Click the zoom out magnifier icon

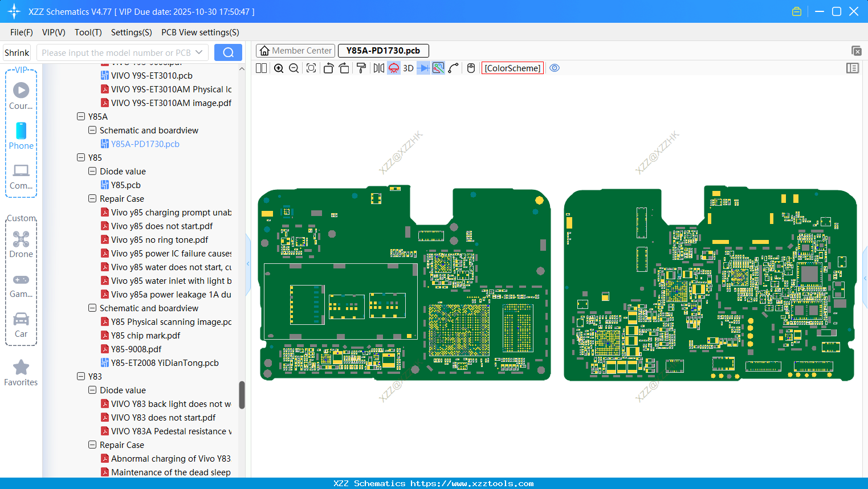click(294, 68)
